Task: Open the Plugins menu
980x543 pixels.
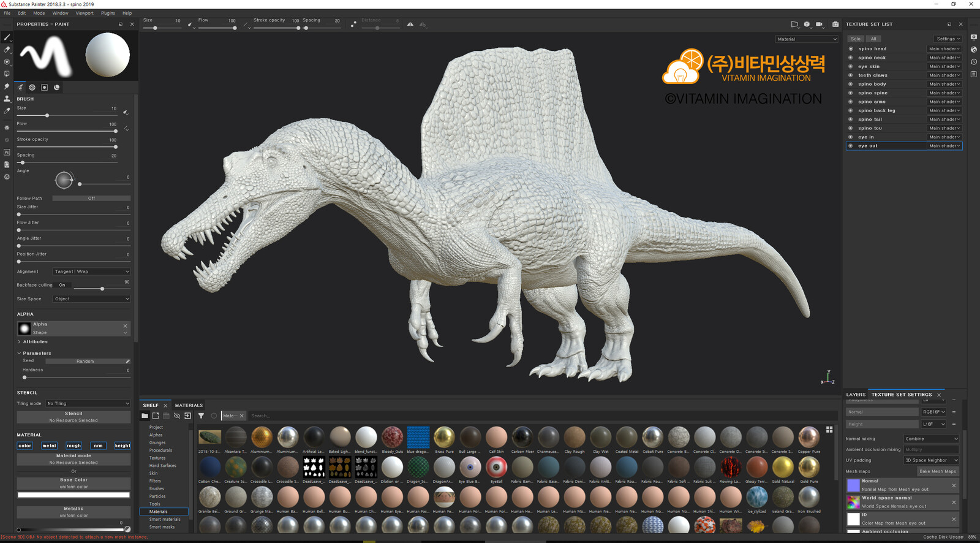Action: click(108, 13)
